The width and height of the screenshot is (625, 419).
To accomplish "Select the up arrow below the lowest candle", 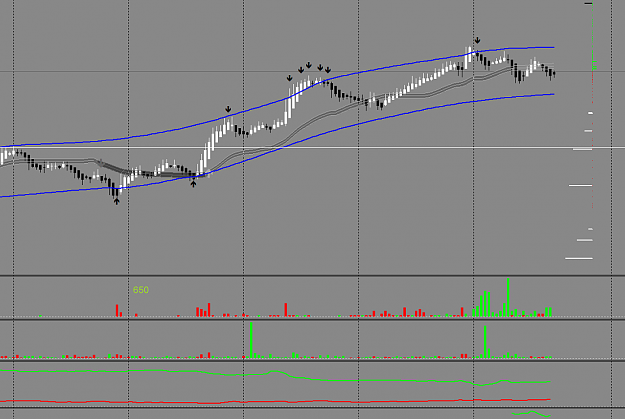I will pos(116,201).
